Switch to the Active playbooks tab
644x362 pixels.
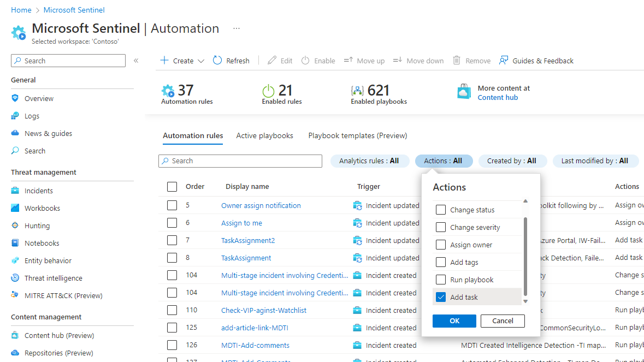click(264, 135)
